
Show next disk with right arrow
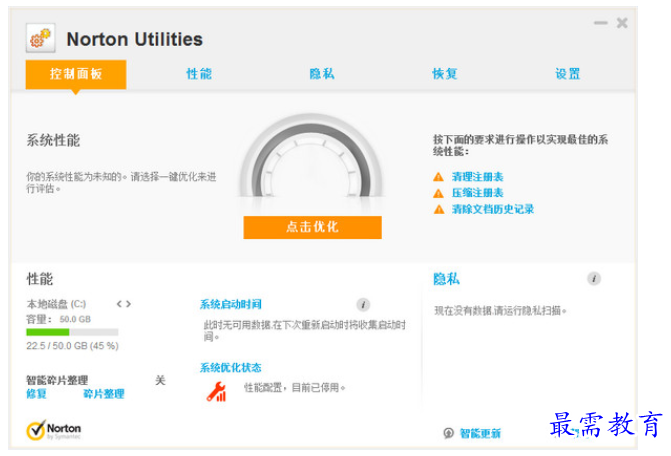click(x=128, y=304)
